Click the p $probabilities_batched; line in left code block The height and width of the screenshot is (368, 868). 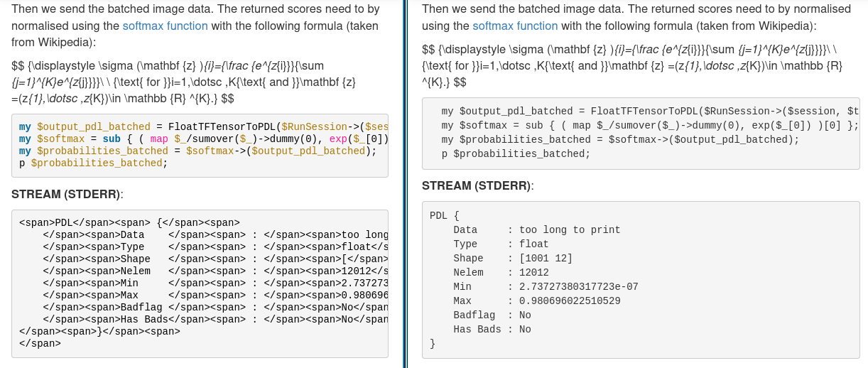[93, 163]
